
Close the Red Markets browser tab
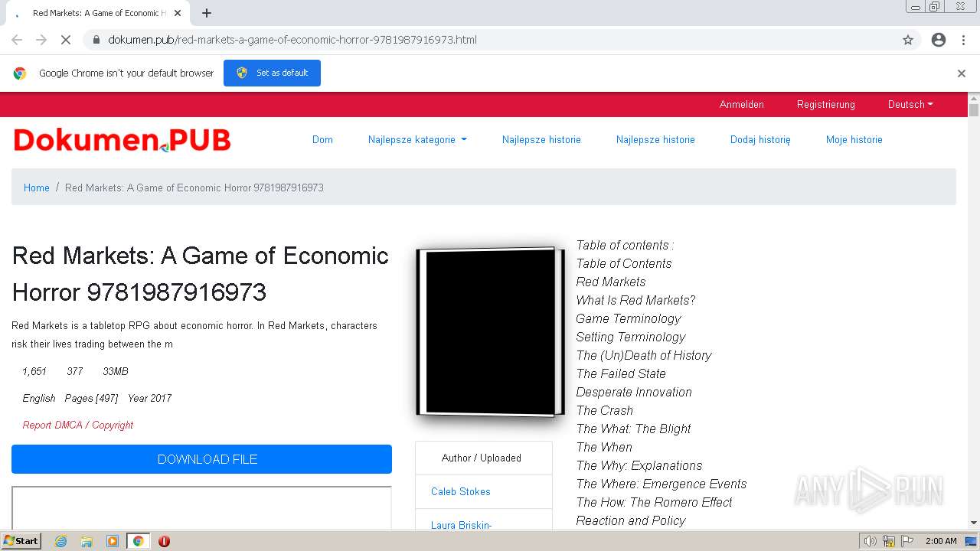coord(178,13)
